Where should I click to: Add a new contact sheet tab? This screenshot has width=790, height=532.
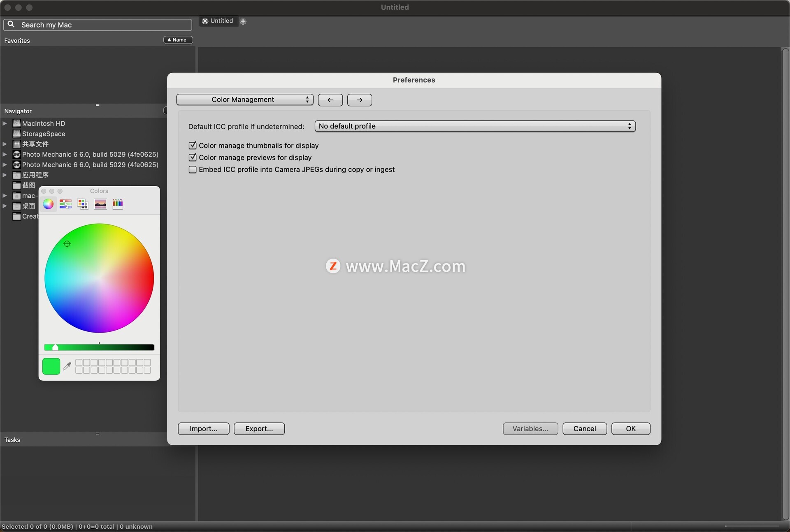tap(243, 21)
